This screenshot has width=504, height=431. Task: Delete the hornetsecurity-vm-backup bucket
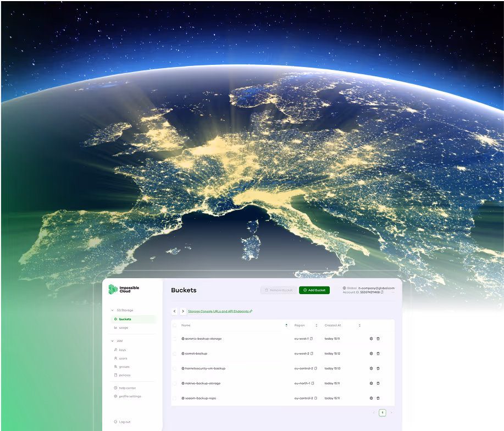[378, 368]
